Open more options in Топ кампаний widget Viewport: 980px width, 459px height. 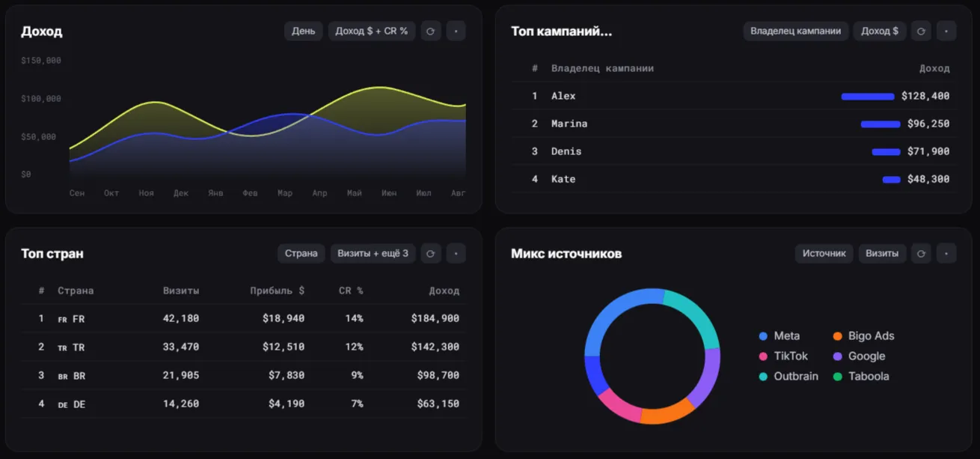point(946,31)
